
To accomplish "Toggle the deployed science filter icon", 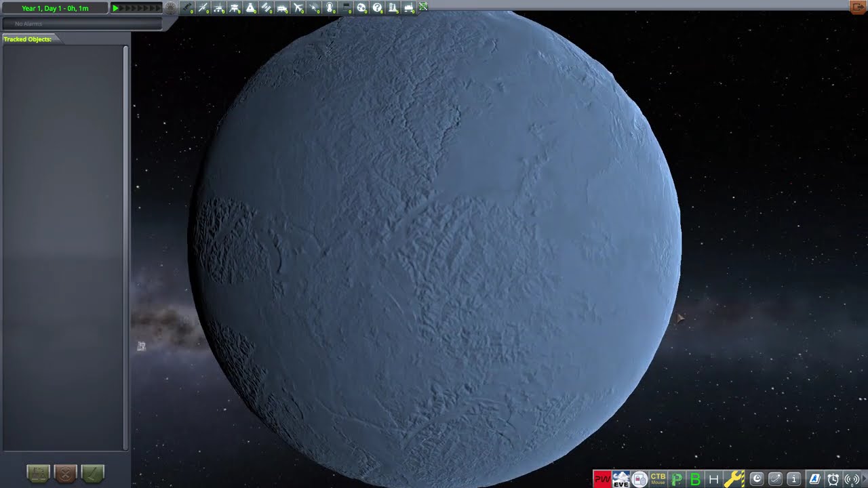I will pos(393,8).
